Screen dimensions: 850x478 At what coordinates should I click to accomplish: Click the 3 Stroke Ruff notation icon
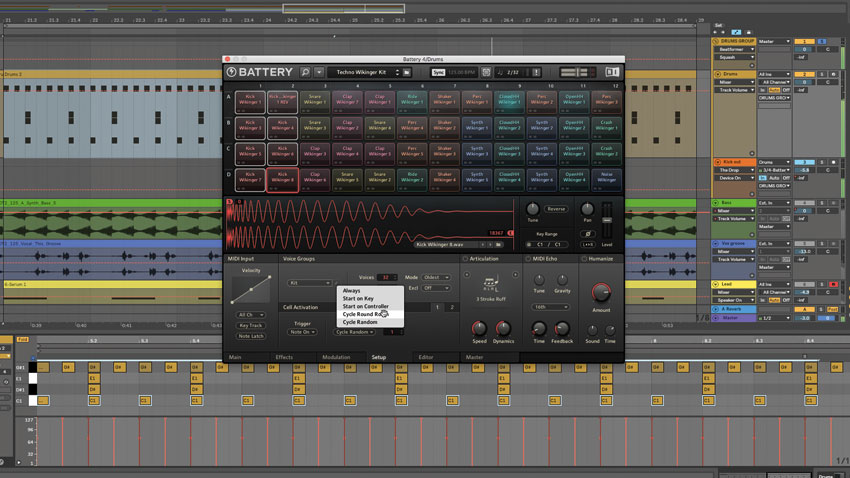pos(490,283)
